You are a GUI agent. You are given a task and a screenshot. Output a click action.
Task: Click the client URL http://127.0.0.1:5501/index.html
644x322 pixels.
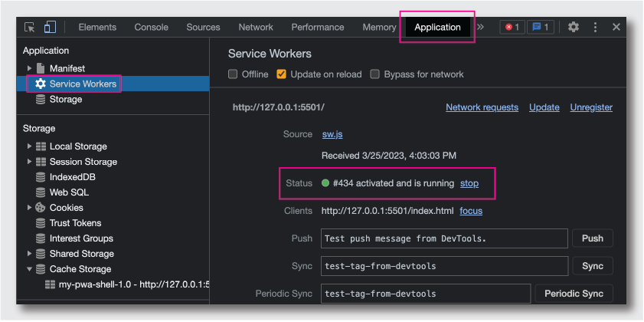pyautogui.click(x=387, y=211)
